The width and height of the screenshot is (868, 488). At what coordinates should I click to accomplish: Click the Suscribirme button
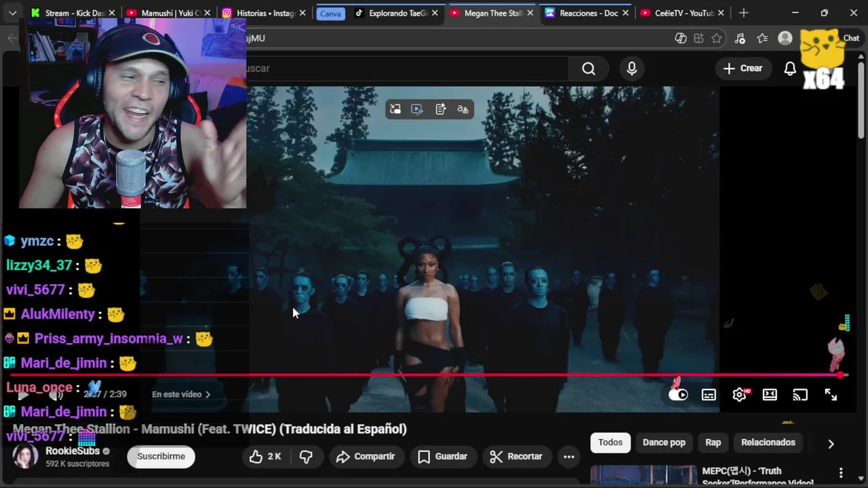click(161, 457)
